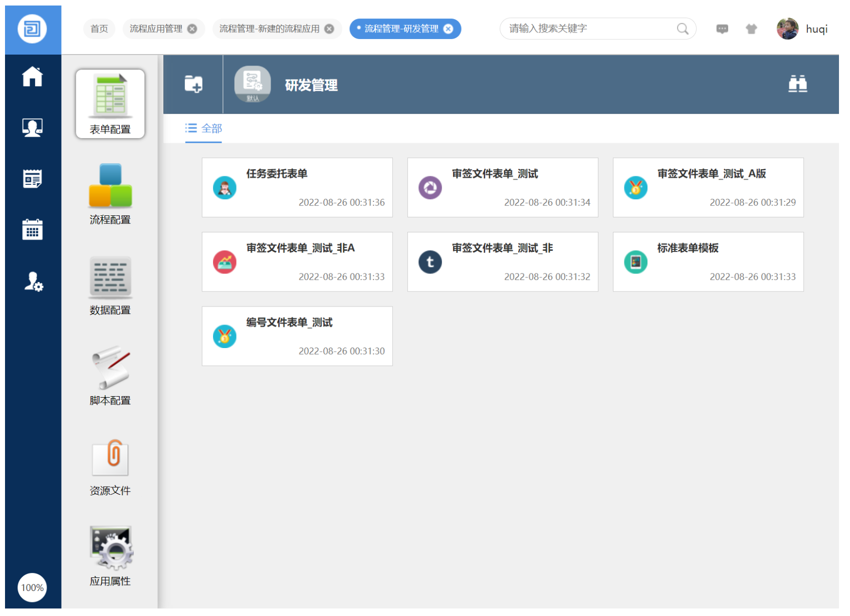Open the 标准表单模板 form card
The height and width of the screenshot is (616, 850).
tap(708, 262)
